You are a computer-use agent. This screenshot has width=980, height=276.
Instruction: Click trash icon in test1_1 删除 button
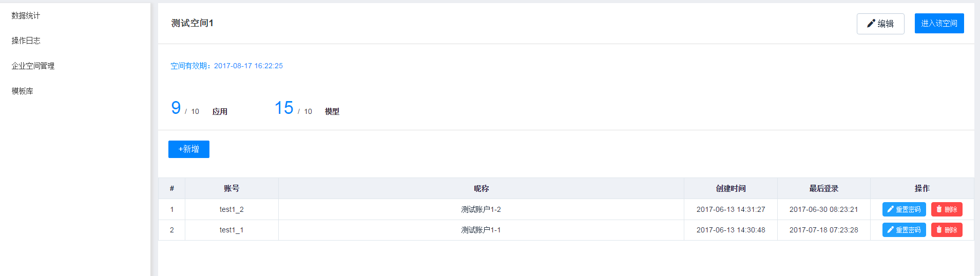point(939,230)
